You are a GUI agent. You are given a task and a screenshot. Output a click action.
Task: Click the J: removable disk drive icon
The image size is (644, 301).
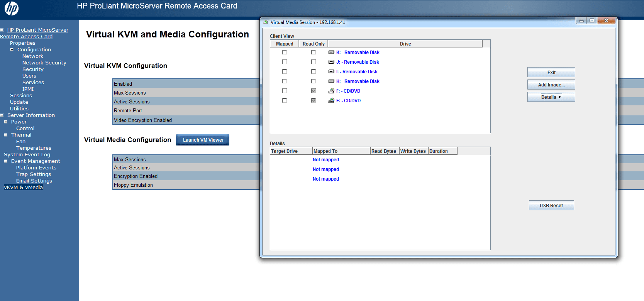coord(331,62)
